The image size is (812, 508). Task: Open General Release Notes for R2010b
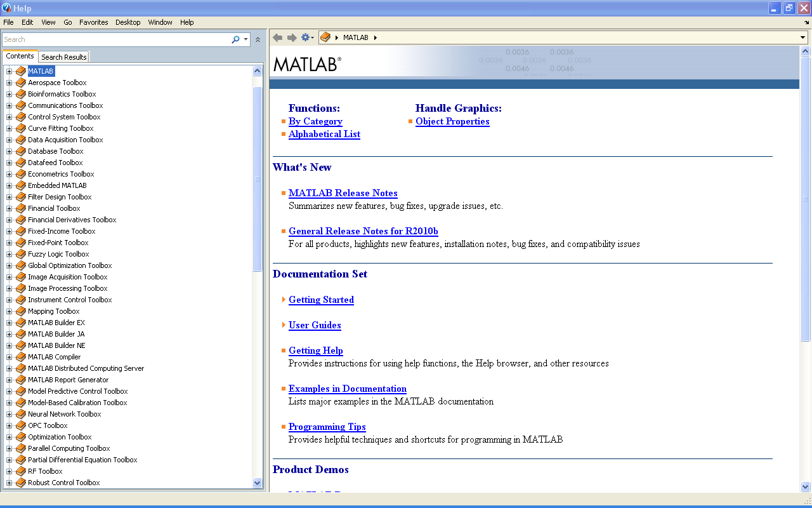(363, 231)
